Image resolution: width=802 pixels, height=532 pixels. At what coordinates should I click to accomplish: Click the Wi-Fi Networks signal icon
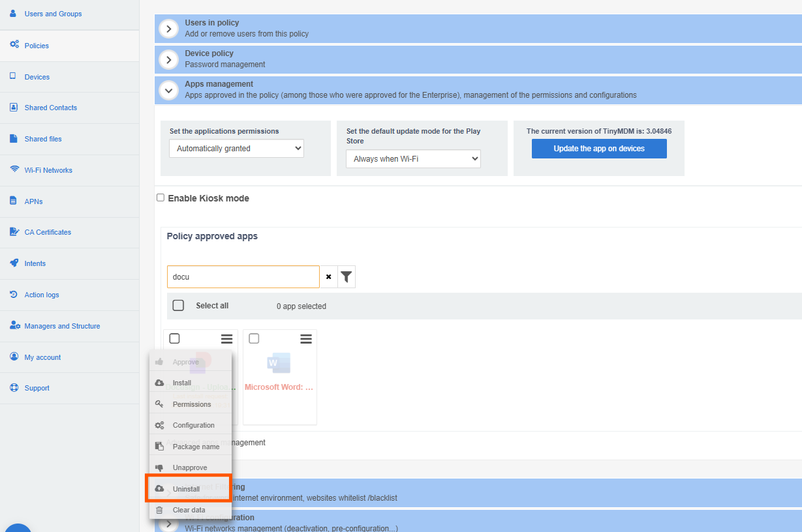[14, 170]
